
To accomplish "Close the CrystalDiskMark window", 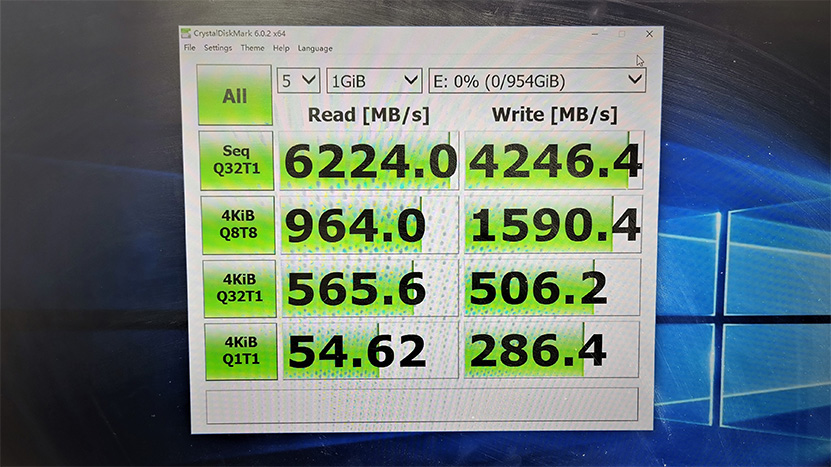I will point(649,34).
